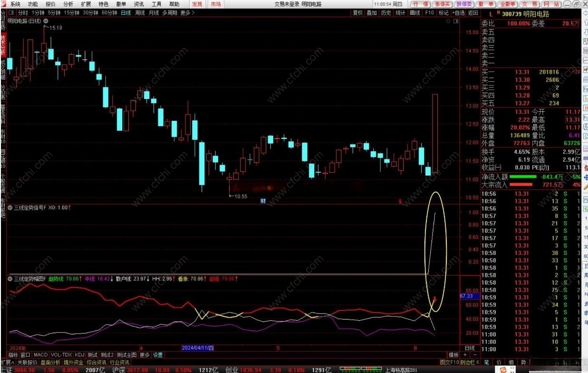Screen dimensions: 588x373
Task: Open the 扩展 menu
Action: tap(86, 4)
